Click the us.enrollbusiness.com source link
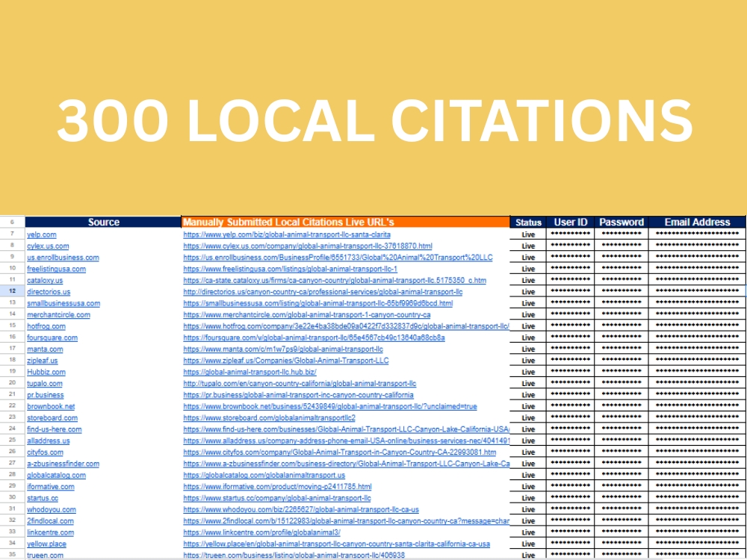 [x=63, y=258]
